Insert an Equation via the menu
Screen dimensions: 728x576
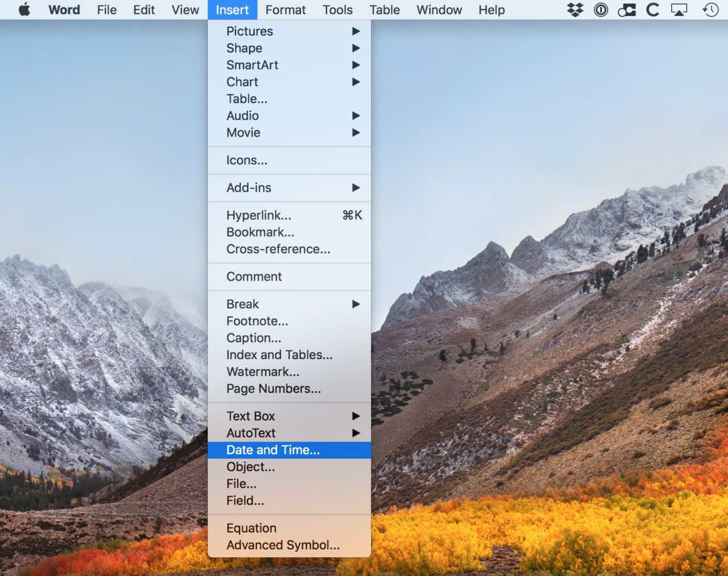tap(289, 528)
